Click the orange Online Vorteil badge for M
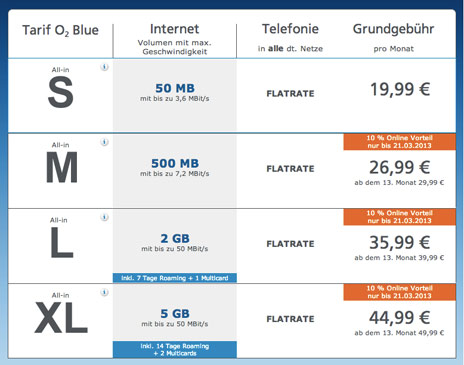The image size is (464, 365). click(399, 142)
